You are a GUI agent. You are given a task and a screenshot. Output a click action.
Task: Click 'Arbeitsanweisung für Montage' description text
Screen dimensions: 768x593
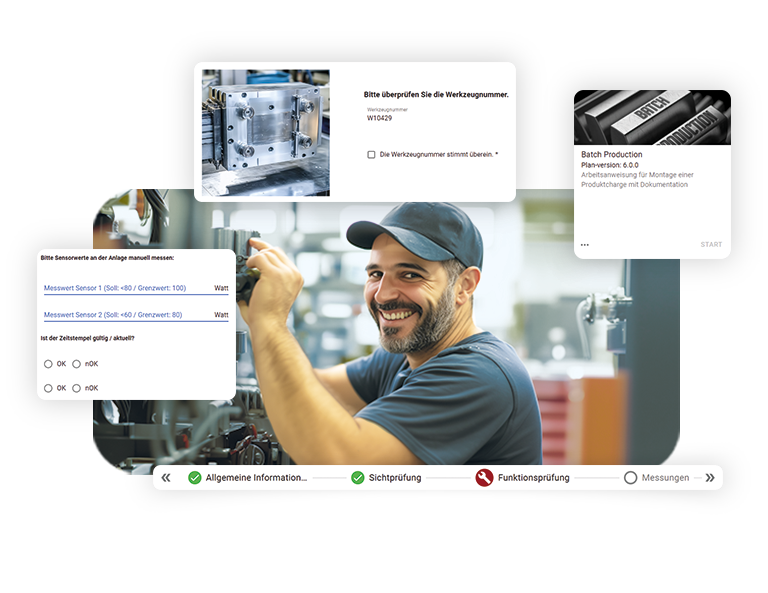click(x=637, y=180)
